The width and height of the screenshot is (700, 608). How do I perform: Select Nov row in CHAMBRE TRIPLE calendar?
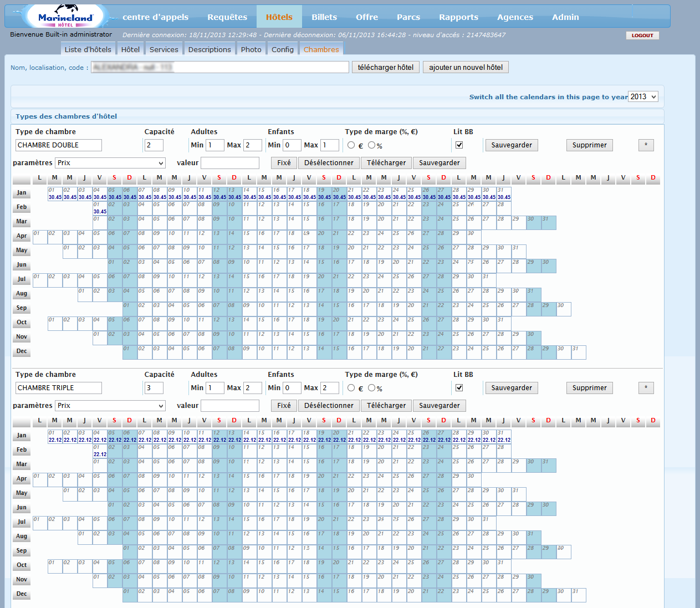[x=22, y=580]
